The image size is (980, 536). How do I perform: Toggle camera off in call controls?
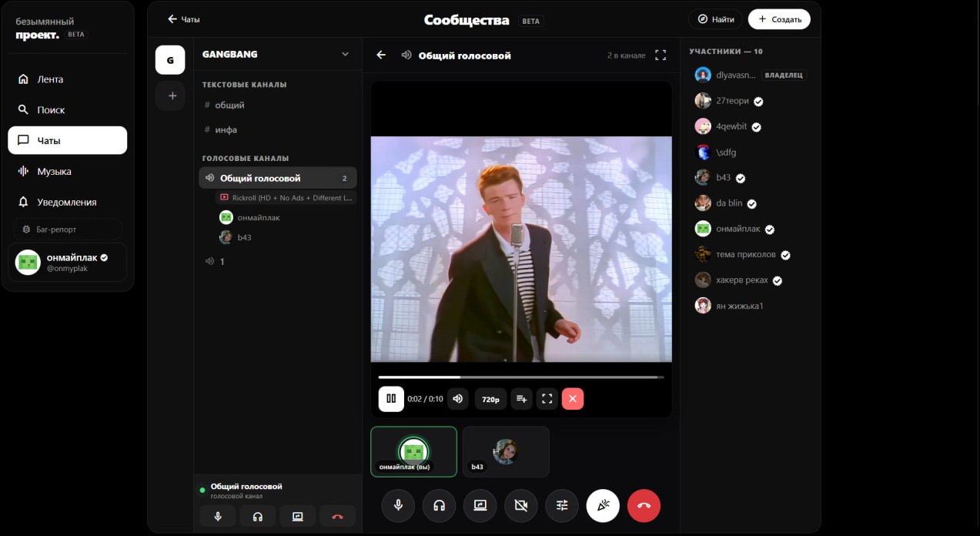coord(521,506)
